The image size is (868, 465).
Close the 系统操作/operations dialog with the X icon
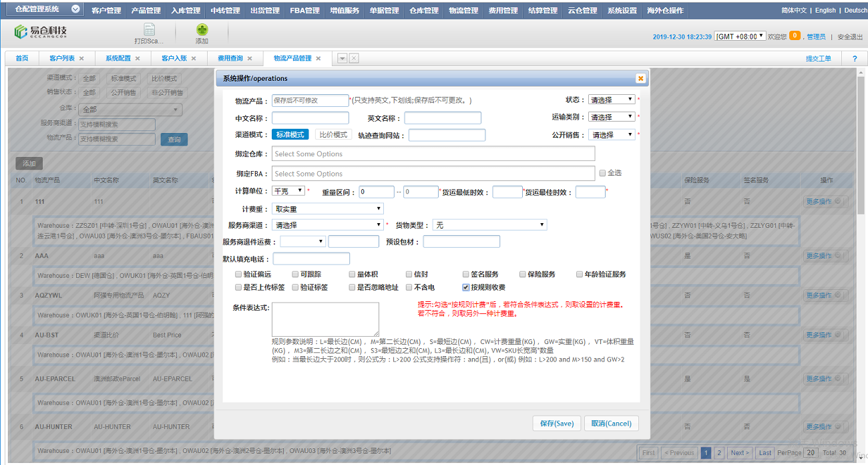tap(640, 78)
